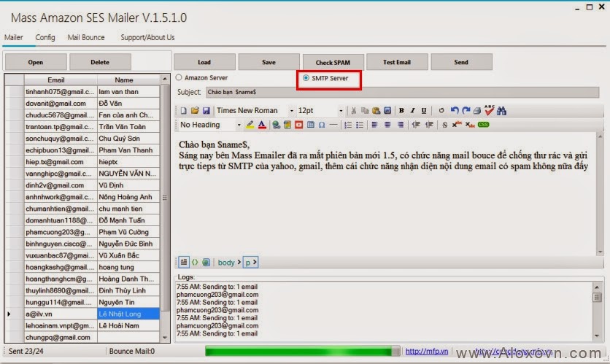Open the 12pt font size dropdown
610x364 pixels.
[341, 111]
